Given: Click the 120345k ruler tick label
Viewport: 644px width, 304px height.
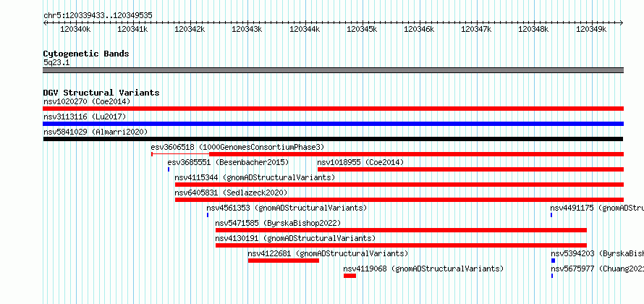Looking at the screenshot, I should tap(361, 30).
